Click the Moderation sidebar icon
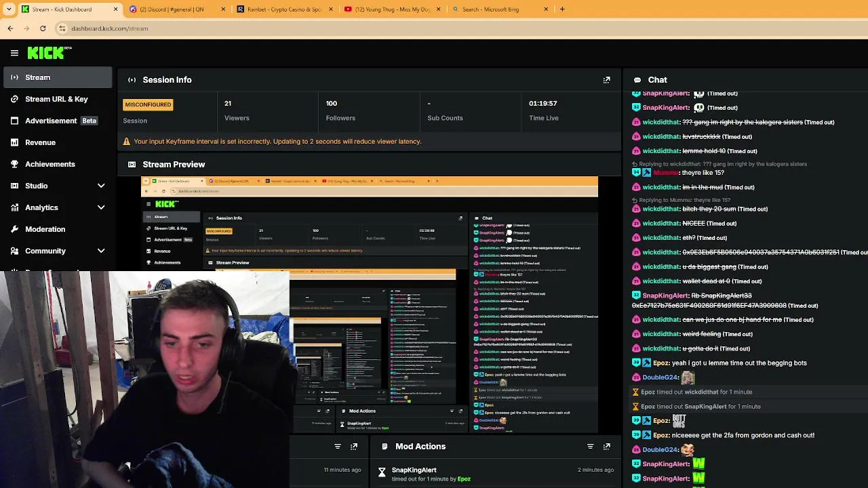Screen dimensions: 868x488 (x=14, y=229)
